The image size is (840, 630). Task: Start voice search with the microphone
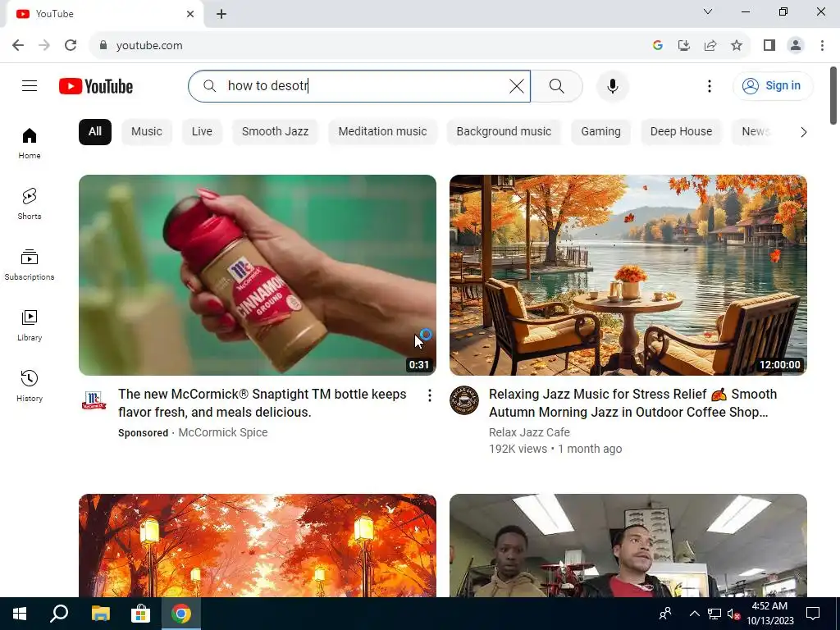(612, 85)
